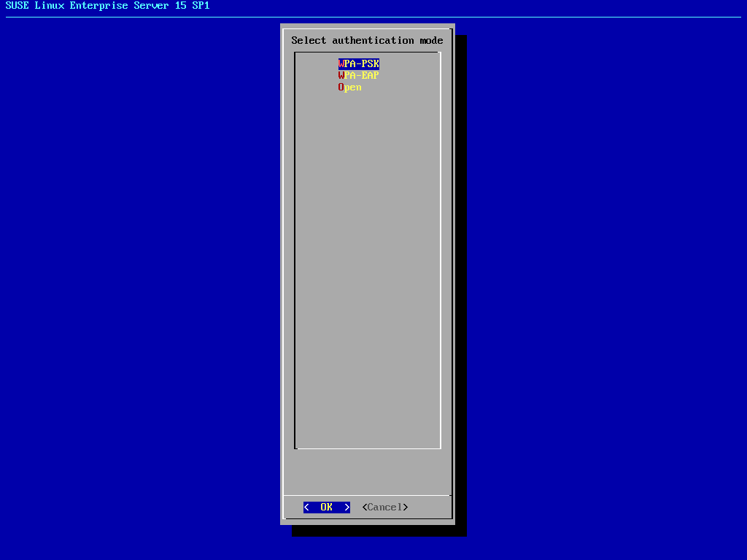Select the WPA-PSK authentication mode
Screen dimensions: 747x560
359,64
